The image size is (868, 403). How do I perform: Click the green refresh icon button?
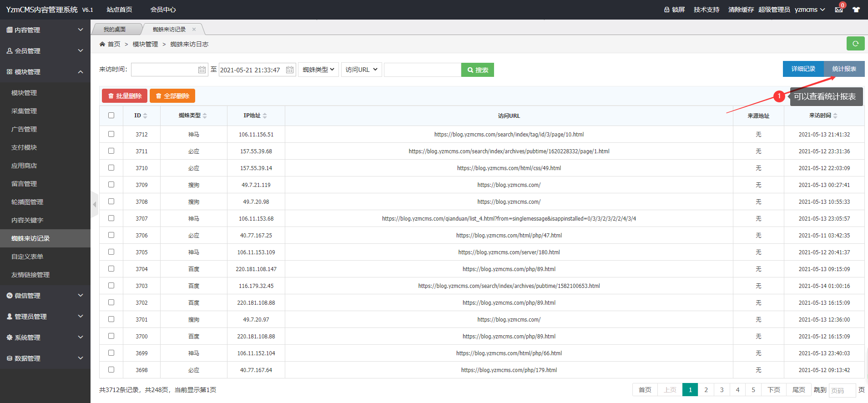click(x=855, y=44)
